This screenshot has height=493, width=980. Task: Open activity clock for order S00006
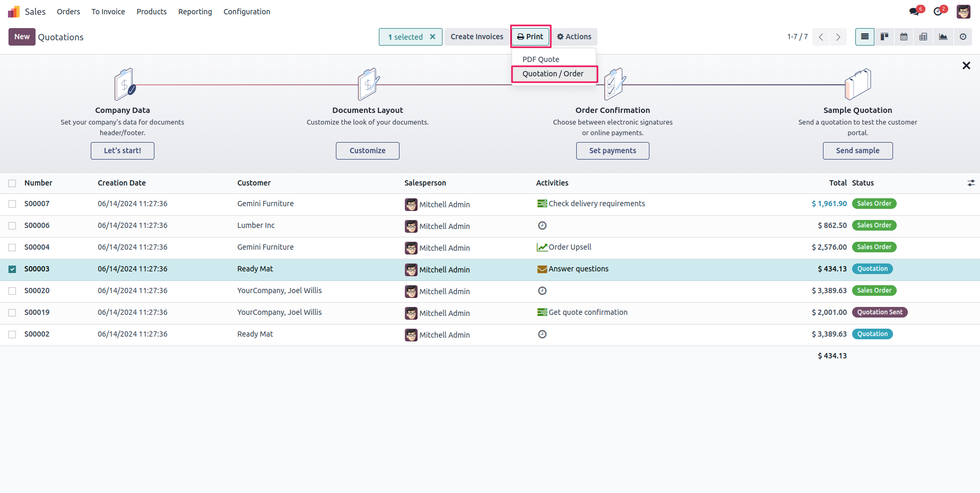[x=542, y=226]
